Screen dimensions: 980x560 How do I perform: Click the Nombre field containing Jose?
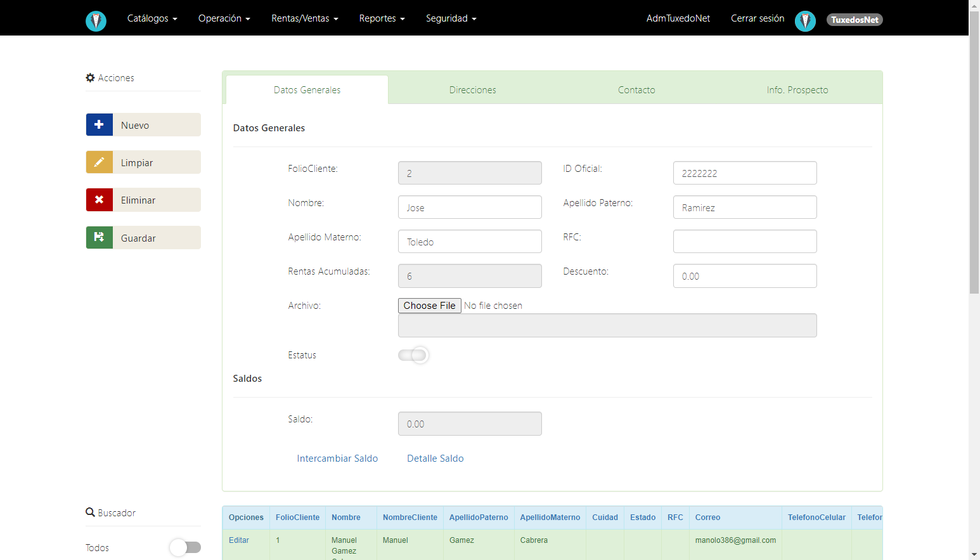[x=470, y=207]
